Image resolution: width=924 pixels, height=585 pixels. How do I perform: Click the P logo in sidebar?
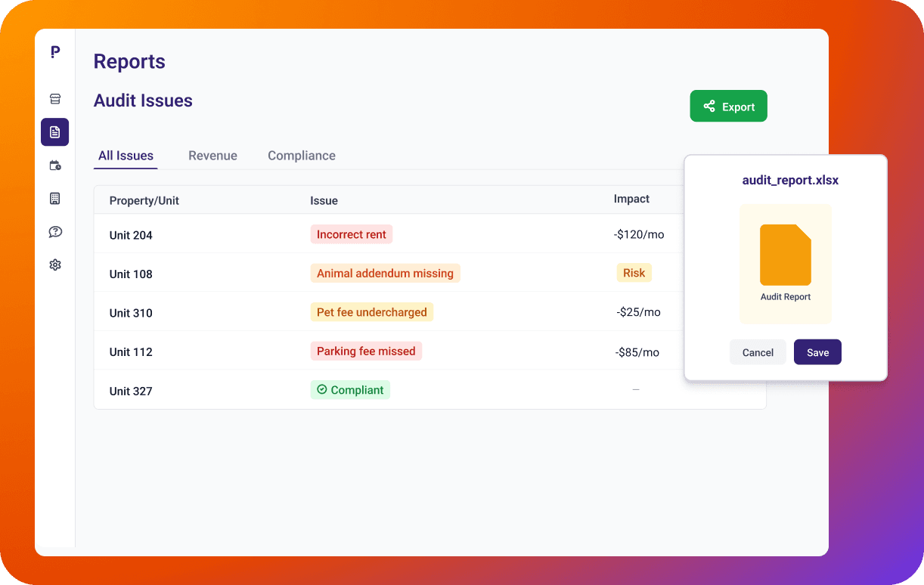(x=54, y=51)
